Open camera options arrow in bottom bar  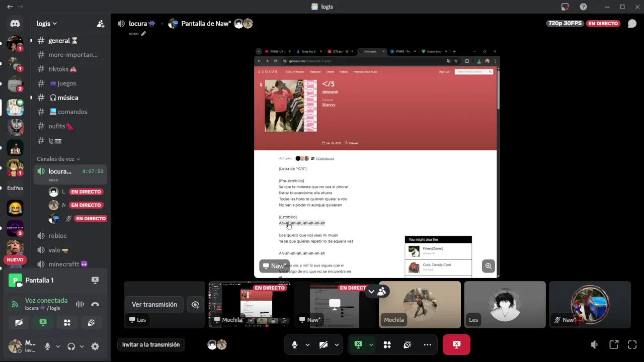[336, 345]
